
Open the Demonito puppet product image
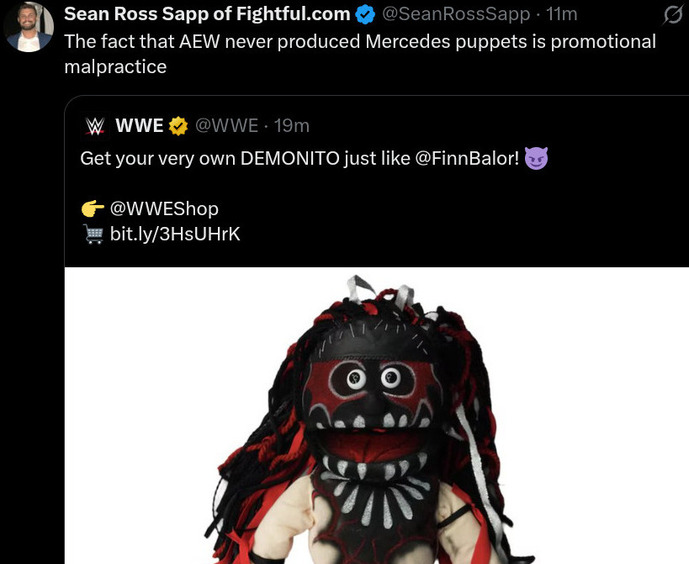pyautogui.click(x=377, y=416)
